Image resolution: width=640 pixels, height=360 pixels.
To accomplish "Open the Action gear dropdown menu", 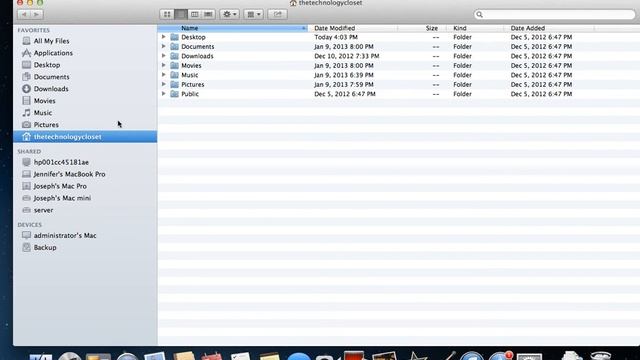I will (x=229, y=14).
